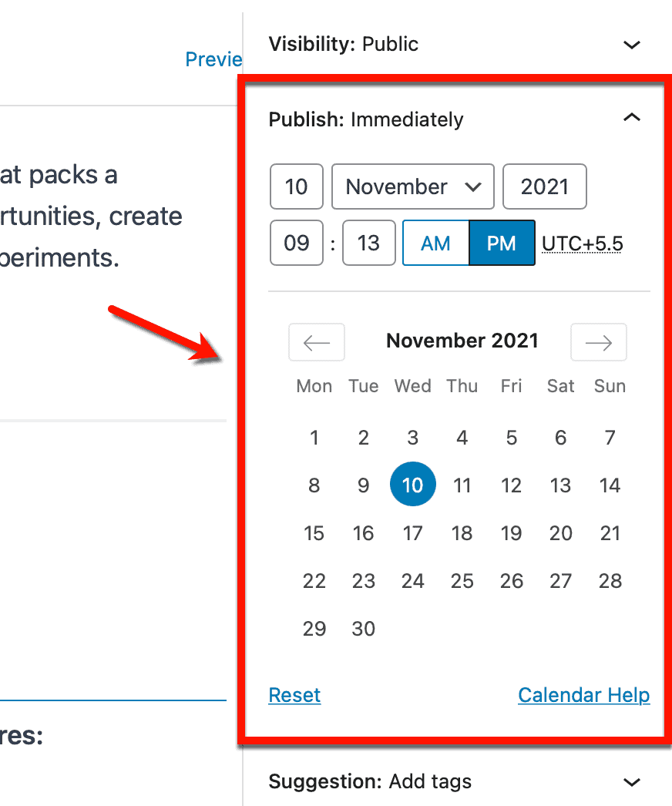Select PM in the time toggle
Screen dimensions: 672x806
point(502,243)
